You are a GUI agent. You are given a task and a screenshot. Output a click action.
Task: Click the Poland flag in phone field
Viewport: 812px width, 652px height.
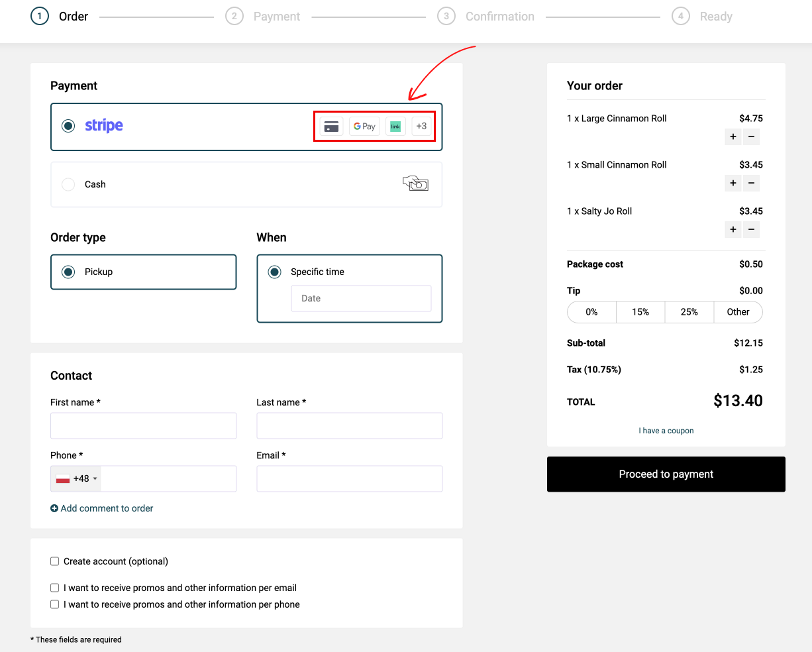point(63,478)
